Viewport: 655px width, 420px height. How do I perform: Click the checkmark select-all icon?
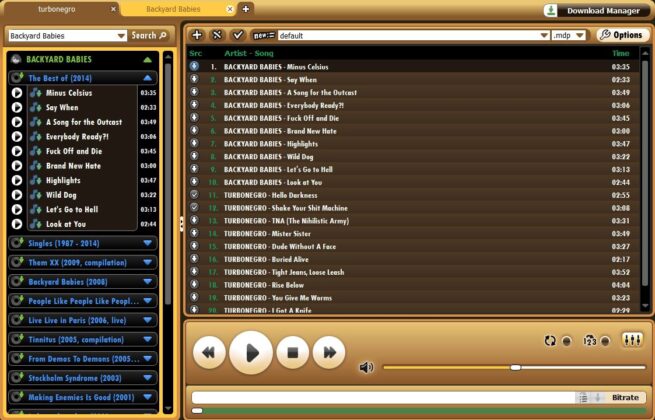(238, 35)
